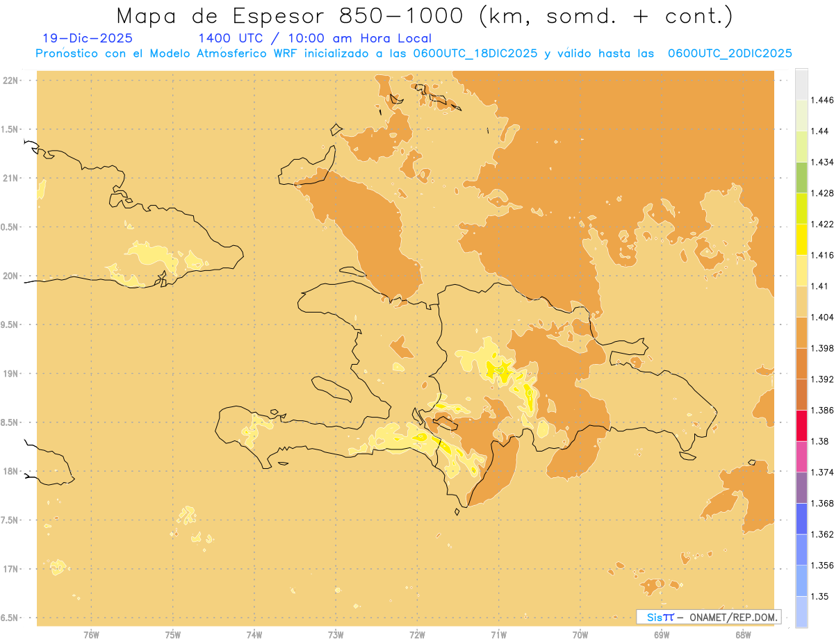Click the '18N' latitude label
The width and height of the screenshot is (834, 644).
pyautogui.click(x=10, y=472)
